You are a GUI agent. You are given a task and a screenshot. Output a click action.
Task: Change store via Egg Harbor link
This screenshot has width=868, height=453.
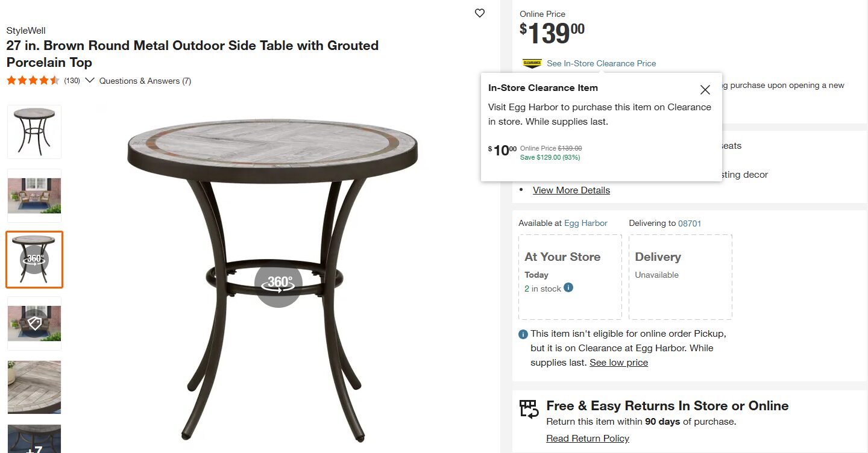point(585,223)
